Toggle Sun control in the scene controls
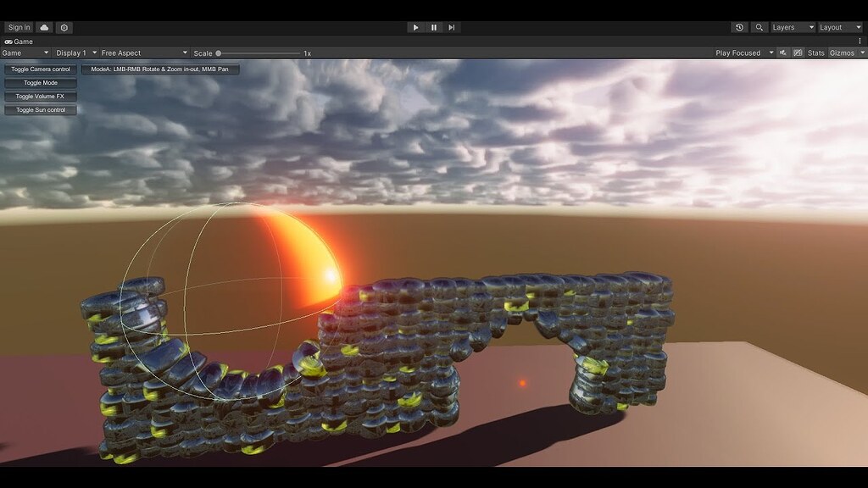Screen dimensions: 868x488 (x=41, y=109)
